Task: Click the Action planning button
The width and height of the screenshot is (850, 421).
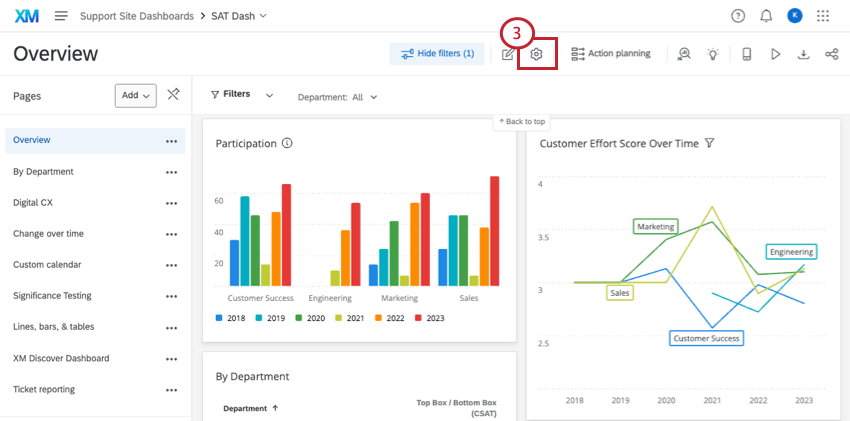Action: pyautogui.click(x=610, y=54)
